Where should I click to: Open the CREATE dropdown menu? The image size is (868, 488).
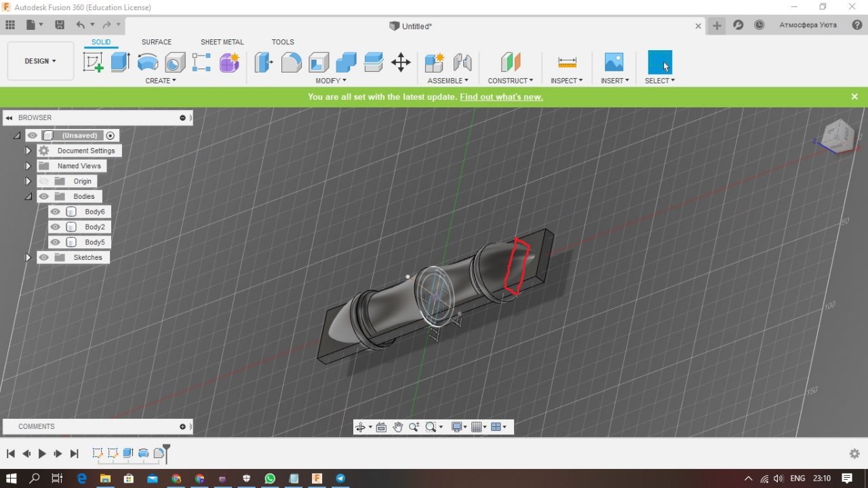[x=161, y=81]
